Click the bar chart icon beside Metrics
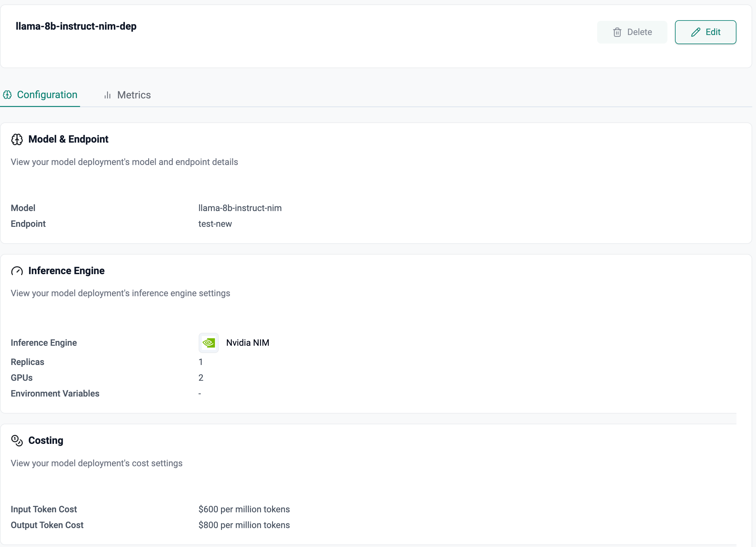The image size is (756, 547). click(107, 95)
